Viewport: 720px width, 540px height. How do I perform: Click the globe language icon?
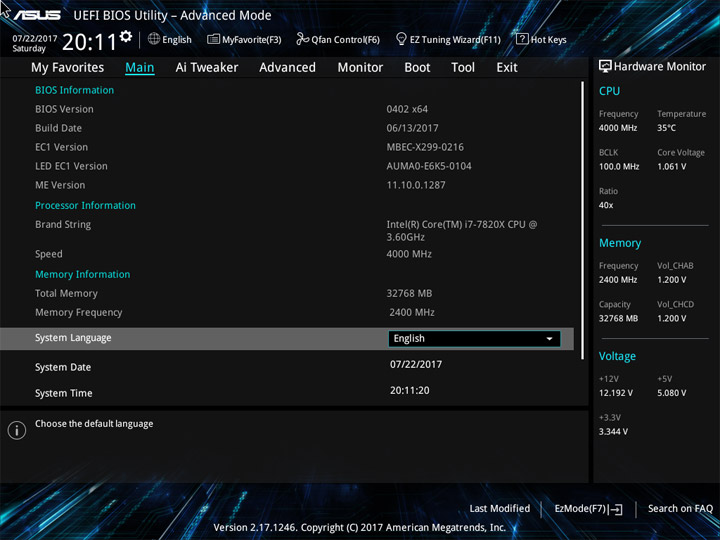(154, 39)
